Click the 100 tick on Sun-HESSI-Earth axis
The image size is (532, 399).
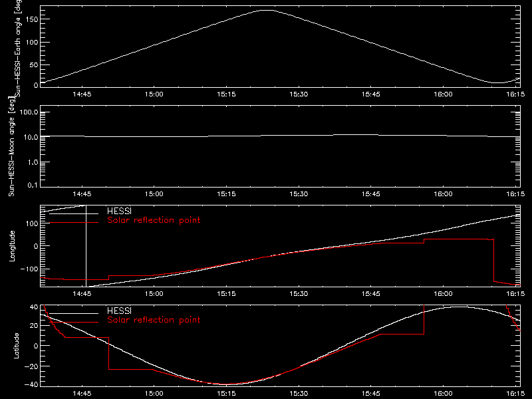[31, 43]
